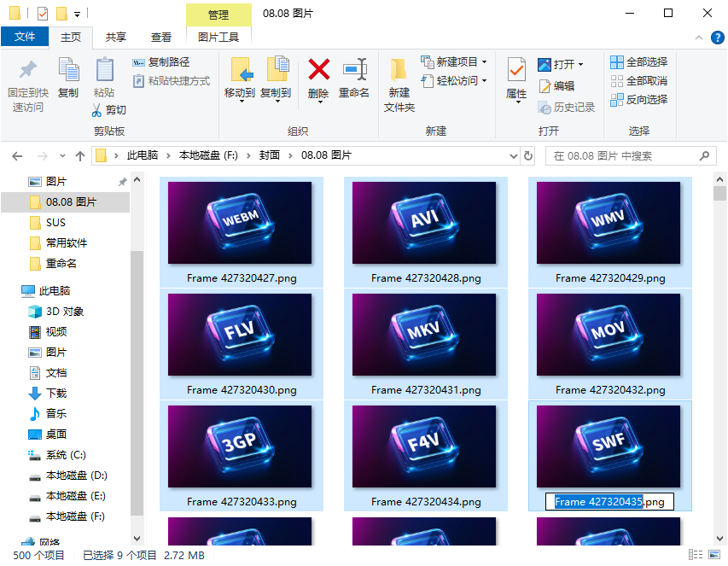Click the navigation pane scroll up arrow

click(137, 179)
